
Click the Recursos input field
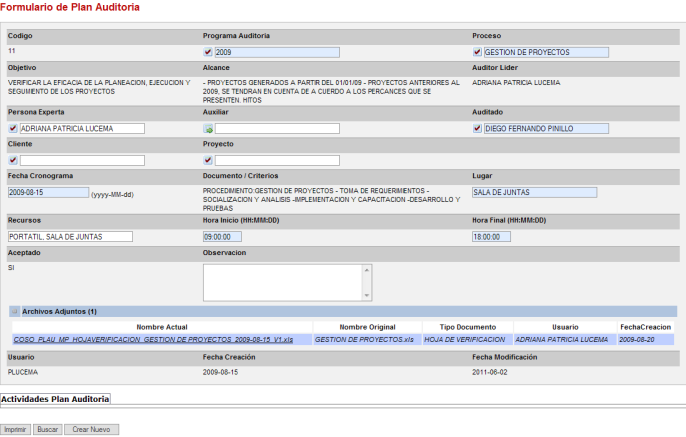[x=70, y=237]
